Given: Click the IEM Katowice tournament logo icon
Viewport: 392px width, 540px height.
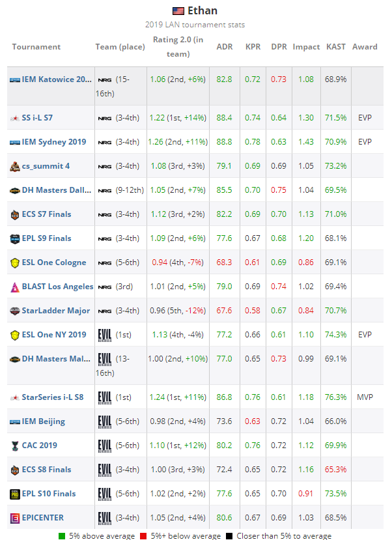Looking at the screenshot, I should (x=15, y=80).
